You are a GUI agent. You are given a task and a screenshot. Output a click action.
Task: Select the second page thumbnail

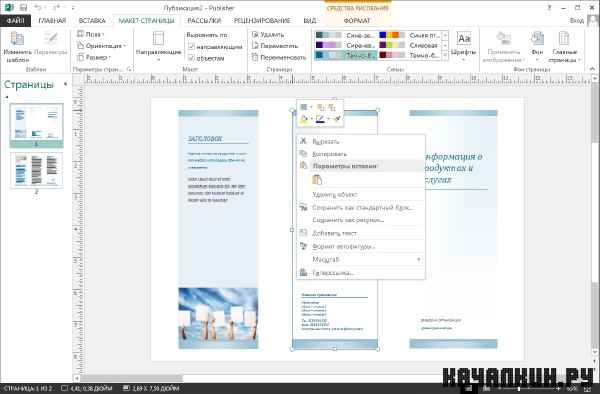(36, 170)
